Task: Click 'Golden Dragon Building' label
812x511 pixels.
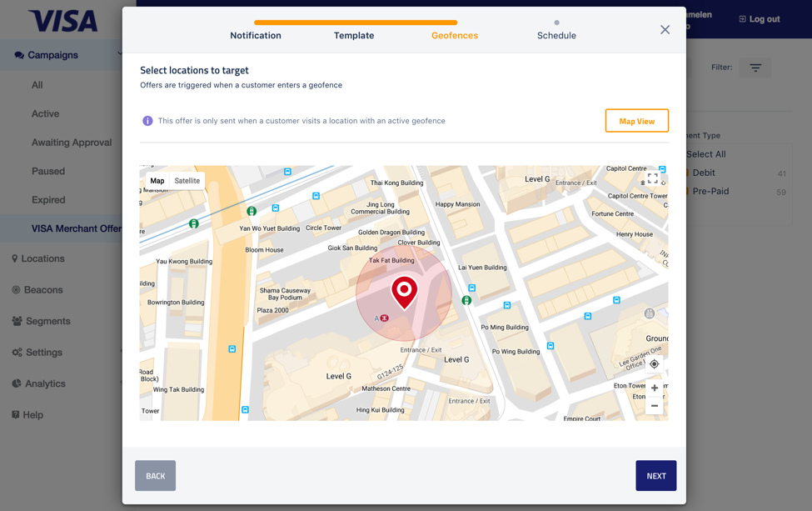Action: click(391, 233)
